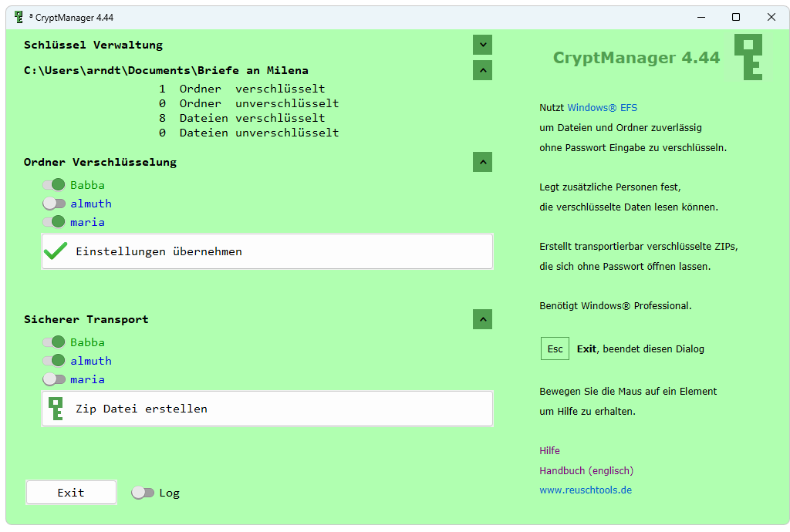790x532 pixels.
Task: Click the almuth label under Sicherer Transport
Action: (x=91, y=361)
